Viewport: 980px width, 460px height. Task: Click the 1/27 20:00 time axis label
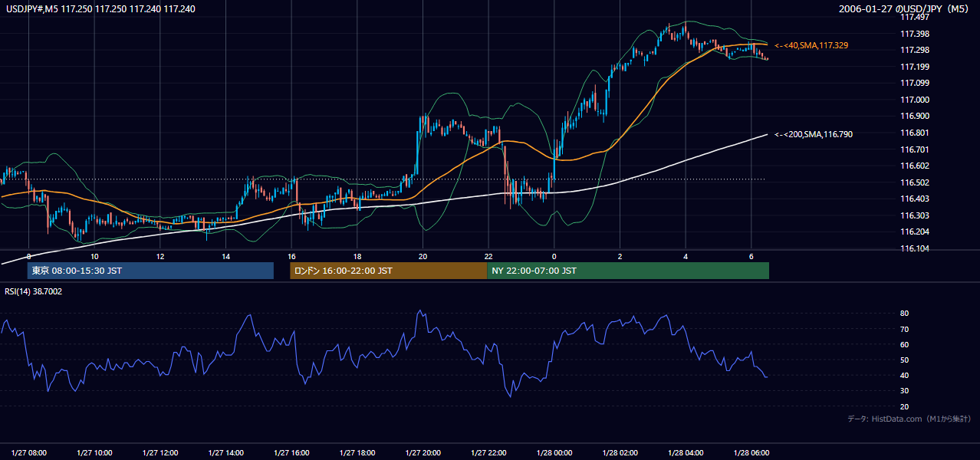(423, 452)
